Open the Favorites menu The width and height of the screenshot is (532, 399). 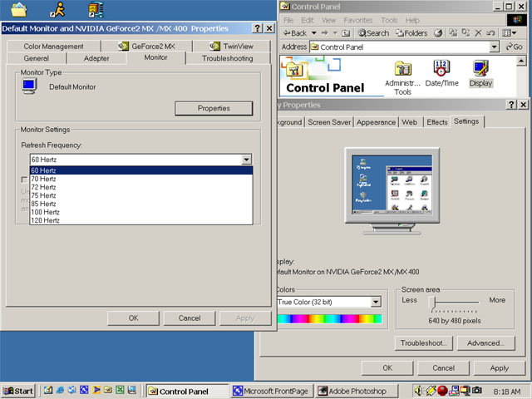pos(360,20)
